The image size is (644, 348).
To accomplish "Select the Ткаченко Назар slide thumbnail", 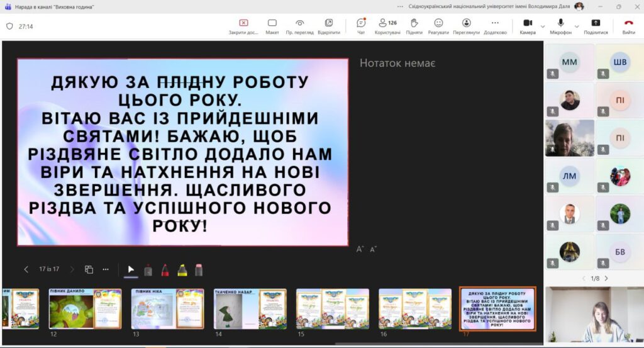I will point(250,308).
